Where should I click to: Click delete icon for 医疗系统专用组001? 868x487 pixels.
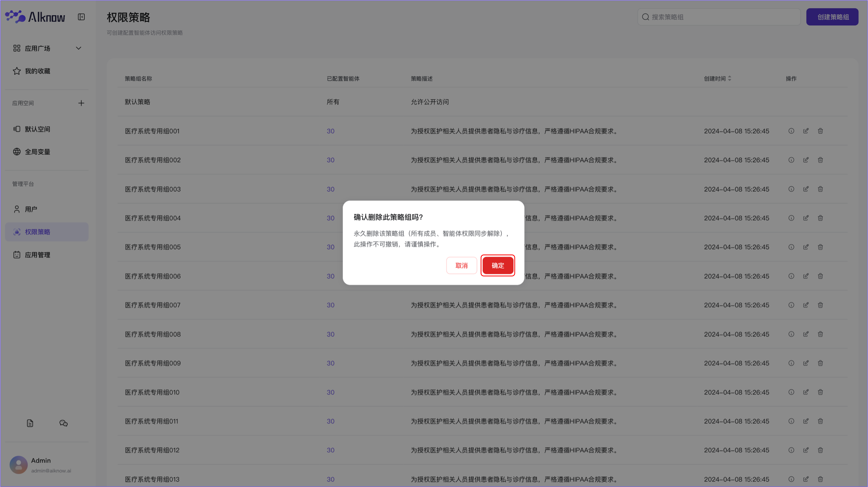pyautogui.click(x=820, y=131)
